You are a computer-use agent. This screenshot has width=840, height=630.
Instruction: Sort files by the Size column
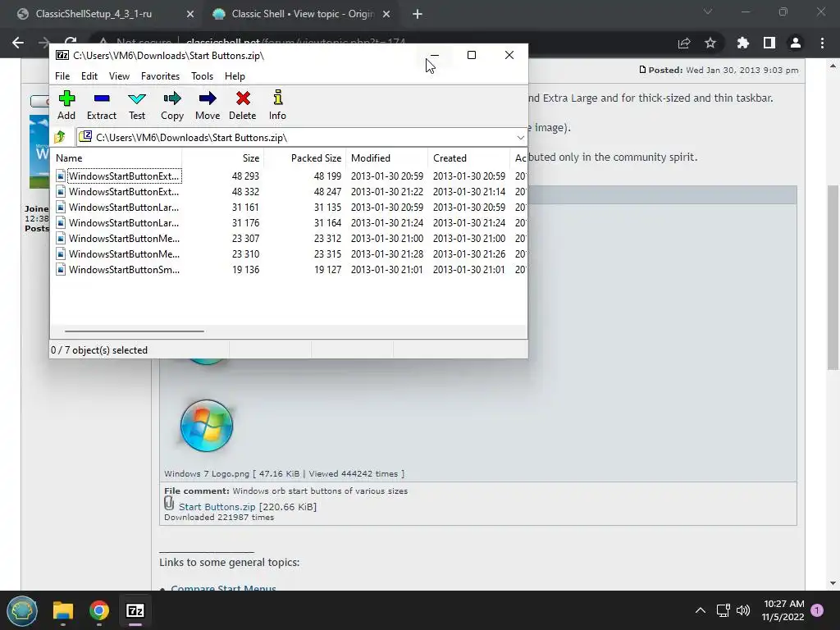(223, 158)
